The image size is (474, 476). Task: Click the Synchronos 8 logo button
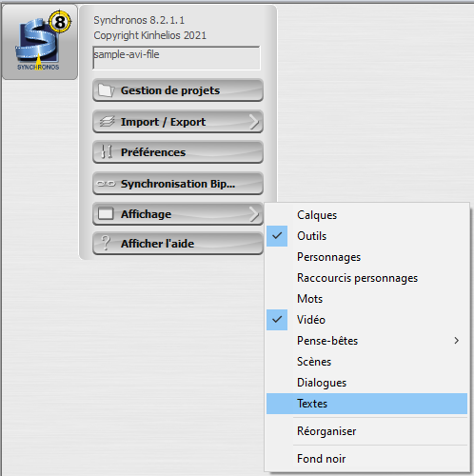coord(40,42)
